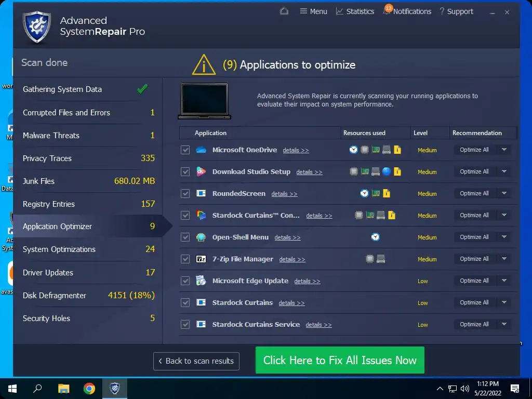
Task: Uncheck the Stardock Curtains checkbox
Action: (x=185, y=302)
